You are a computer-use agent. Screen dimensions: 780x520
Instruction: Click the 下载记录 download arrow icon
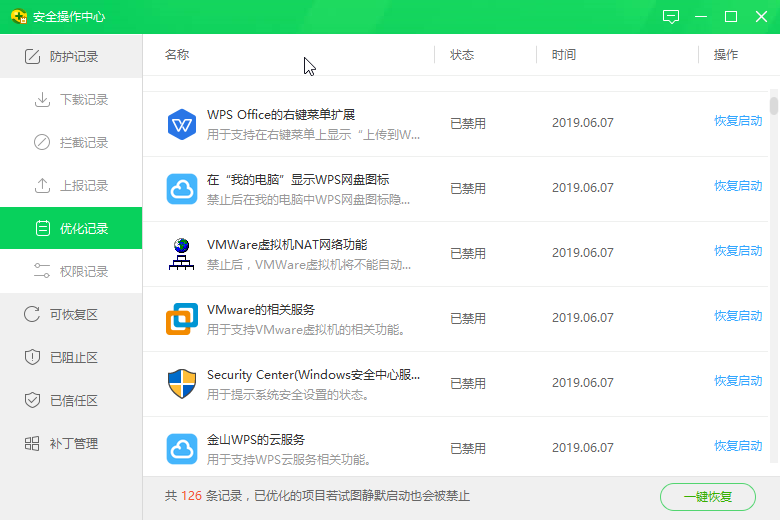click(x=42, y=100)
